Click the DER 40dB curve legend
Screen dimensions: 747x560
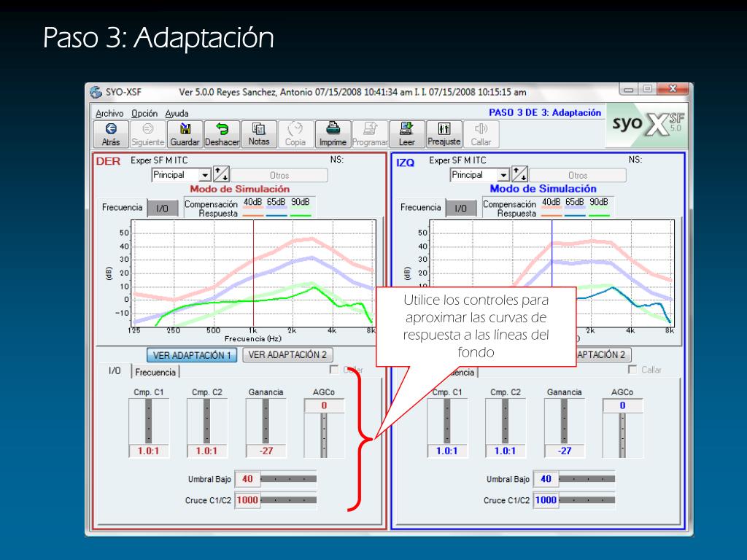(x=253, y=203)
